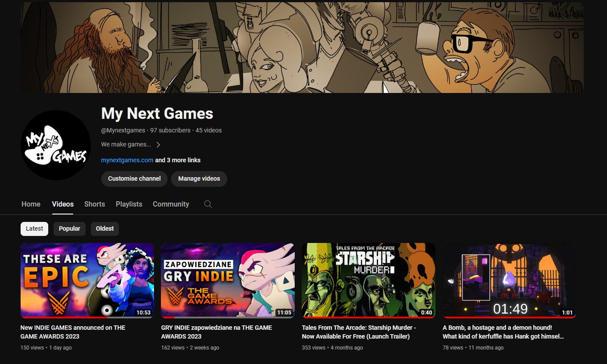Click the 11:05 duration badge
This screenshot has width=607, height=364.
pos(284,313)
